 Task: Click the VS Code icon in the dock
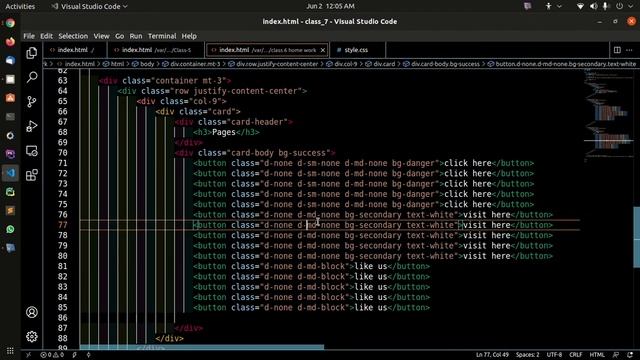pyautogui.click(x=10, y=173)
